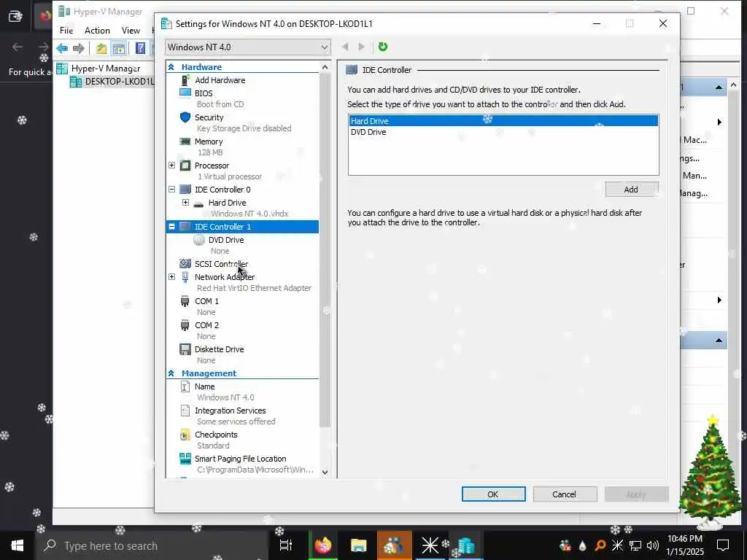Click the Up one level folder icon in Hyper-V Manager

tap(101, 48)
